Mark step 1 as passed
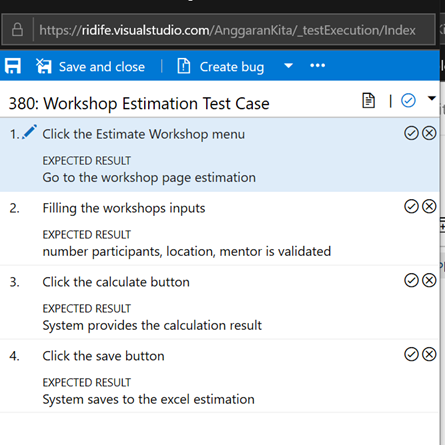The image size is (445, 445). tap(411, 133)
